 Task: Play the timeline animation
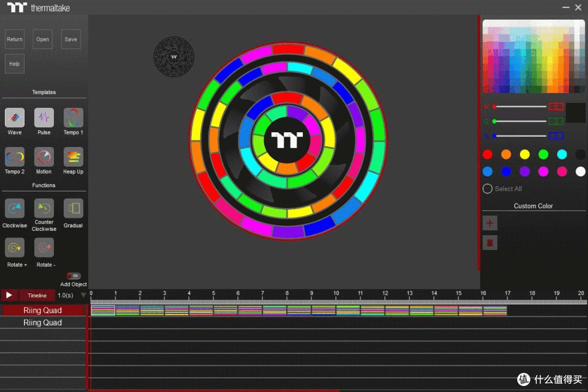(x=9, y=295)
